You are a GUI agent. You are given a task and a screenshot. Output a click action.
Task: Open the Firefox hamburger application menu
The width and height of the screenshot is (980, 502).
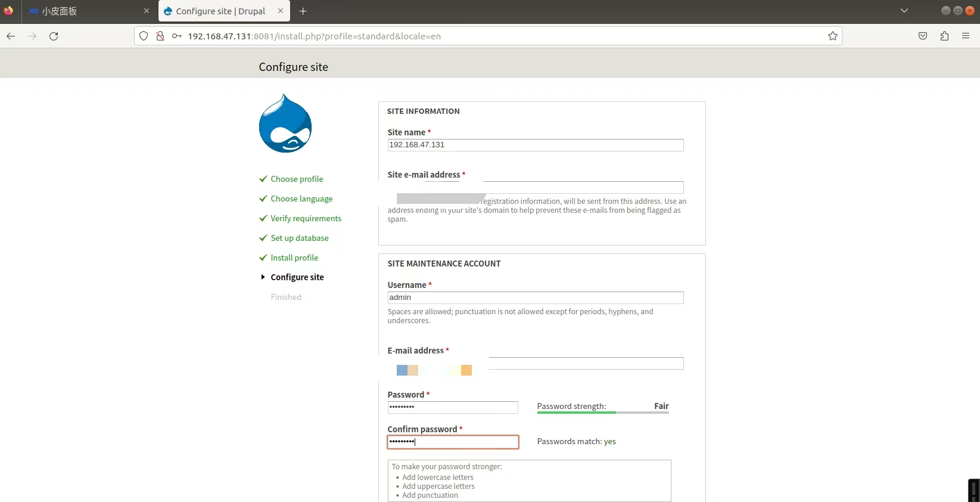(966, 36)
